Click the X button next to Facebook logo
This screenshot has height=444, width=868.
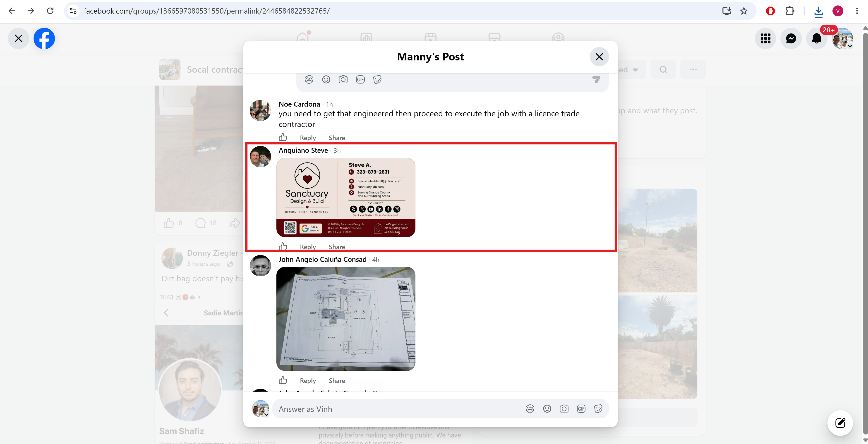point(19,38)
